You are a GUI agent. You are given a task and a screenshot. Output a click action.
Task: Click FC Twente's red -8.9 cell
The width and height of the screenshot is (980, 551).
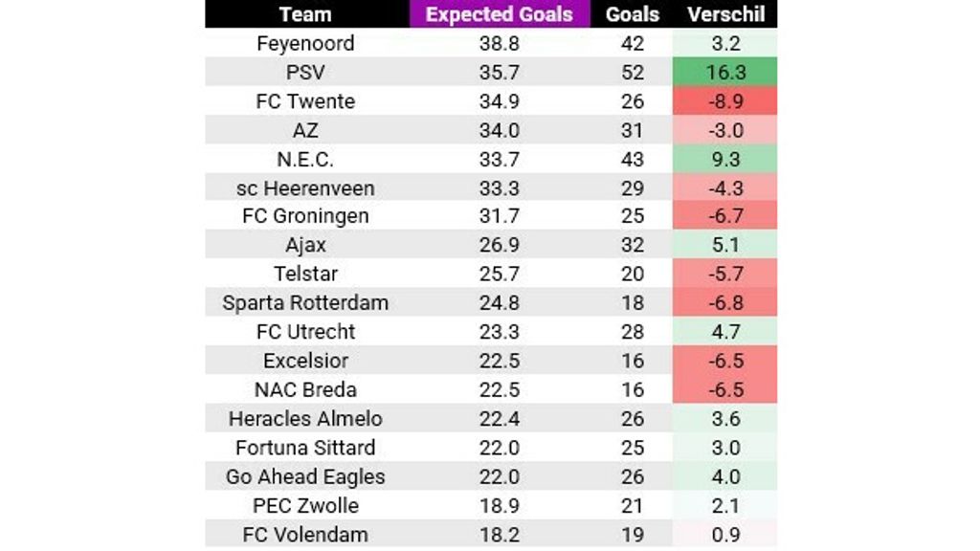726,101
